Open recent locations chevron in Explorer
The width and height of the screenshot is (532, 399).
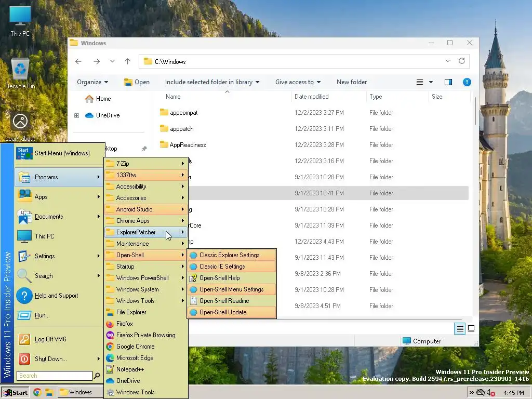pyautogui.click(x=112, y=61)
